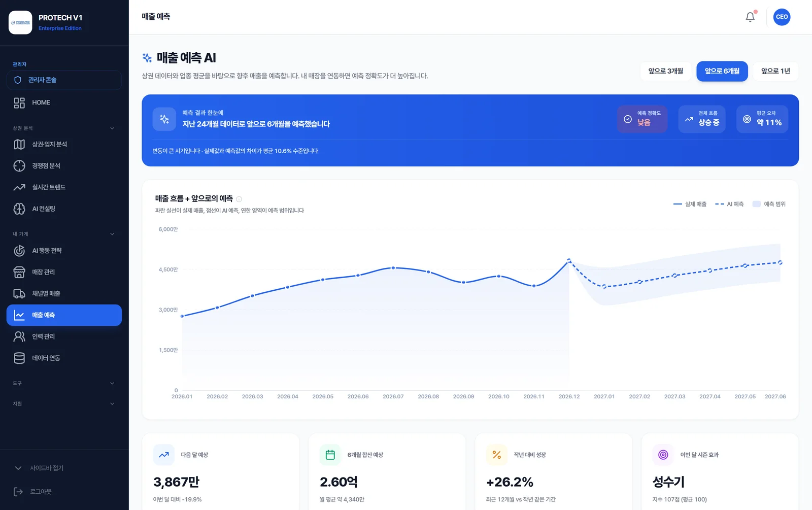Click the chevron next to 사이드바 접기
The height and width of the screenshot is (510, 812).
[18, 468]
